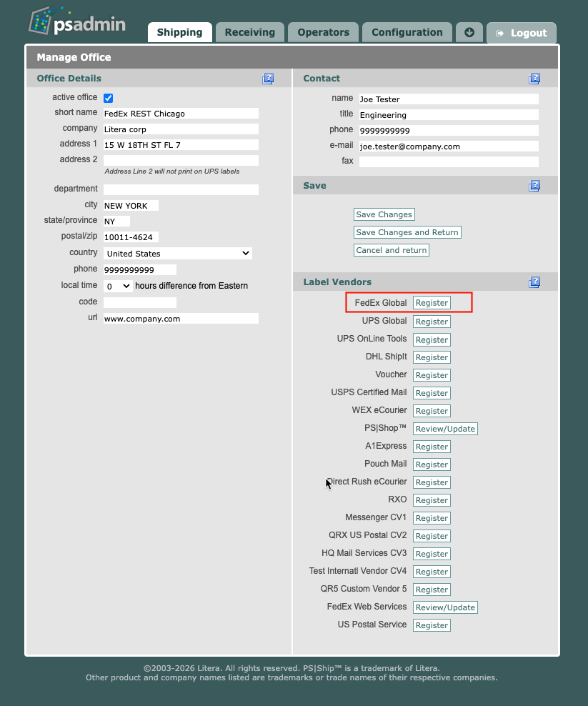Click the company input field
588x706 pixels.
tap(181, 129)
